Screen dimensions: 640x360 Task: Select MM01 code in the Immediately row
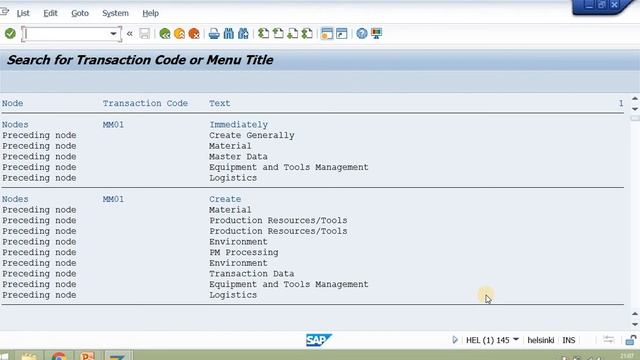point(113,124)
